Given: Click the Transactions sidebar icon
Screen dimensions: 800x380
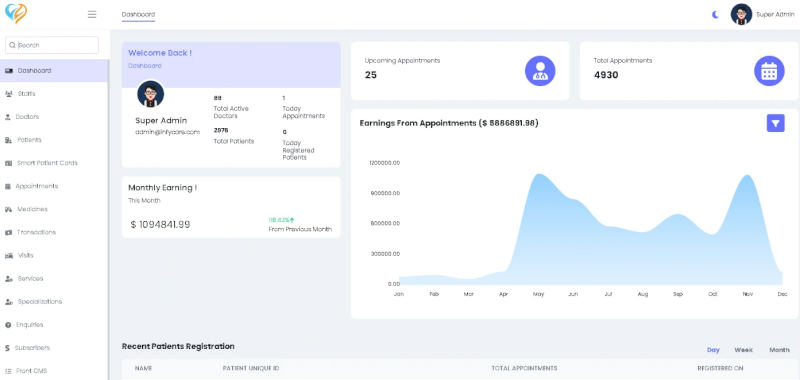Looking at the screenshot, I should [x=9, y=232].
